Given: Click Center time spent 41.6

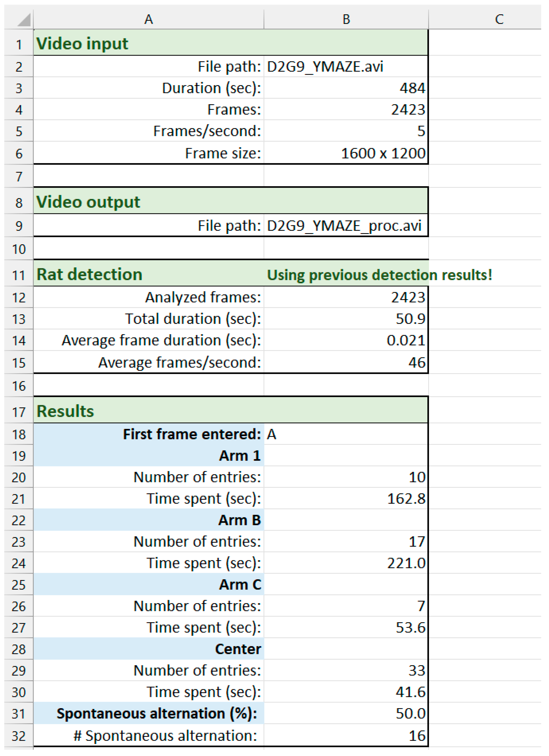Looking at the screenshot, I should tap(346, 692).
